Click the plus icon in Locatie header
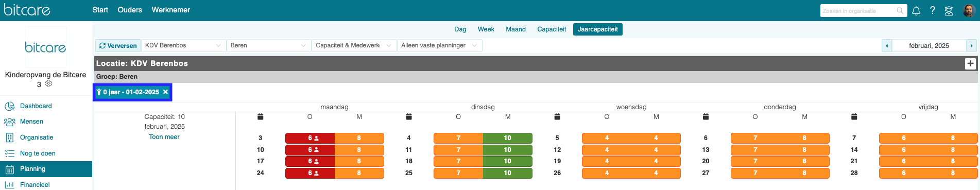Viewport: 980px width, 190px height. [x=970, y=63]
